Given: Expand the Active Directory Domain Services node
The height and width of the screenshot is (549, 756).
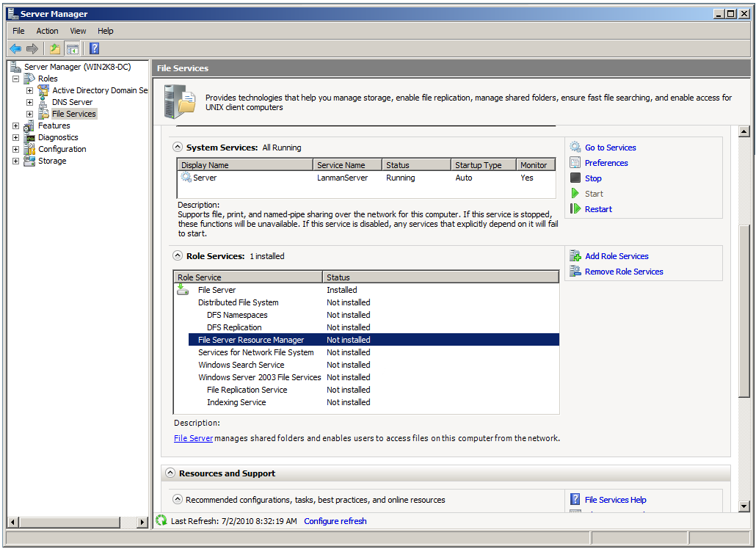Looking at the screenshot, I should pos(30,90).
